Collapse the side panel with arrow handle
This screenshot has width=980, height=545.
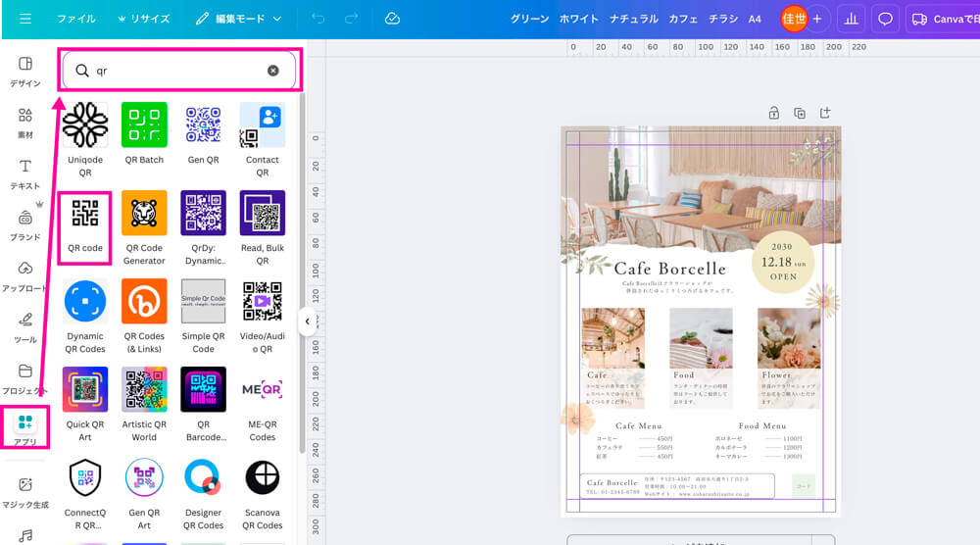coord(307,321)
